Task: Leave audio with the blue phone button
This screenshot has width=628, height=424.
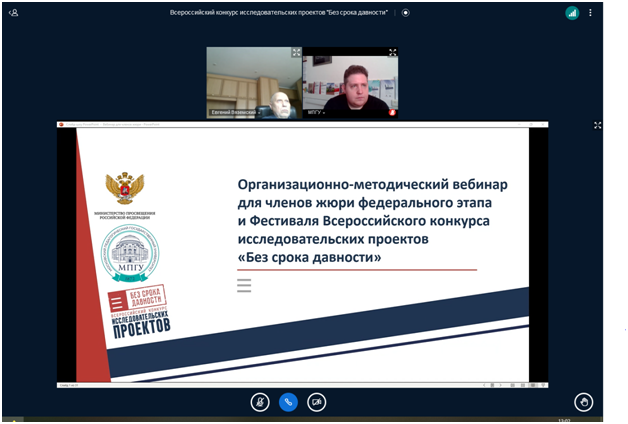Action: click(288, 401)
